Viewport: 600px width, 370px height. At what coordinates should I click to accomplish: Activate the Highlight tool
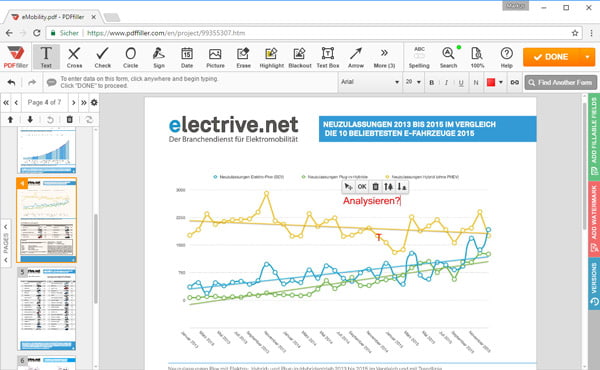coord(272,57)
